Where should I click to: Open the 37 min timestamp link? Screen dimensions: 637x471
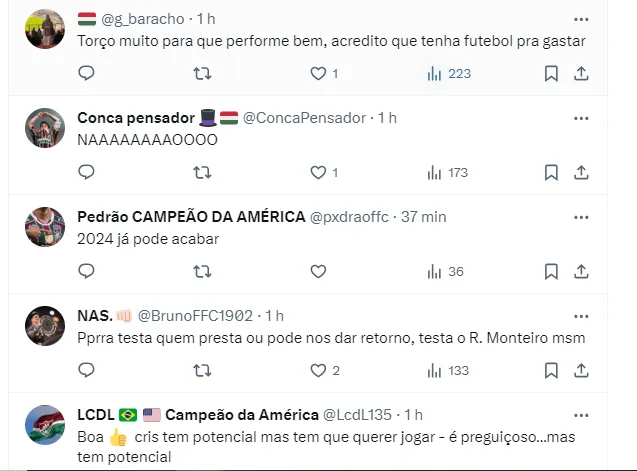423,217
